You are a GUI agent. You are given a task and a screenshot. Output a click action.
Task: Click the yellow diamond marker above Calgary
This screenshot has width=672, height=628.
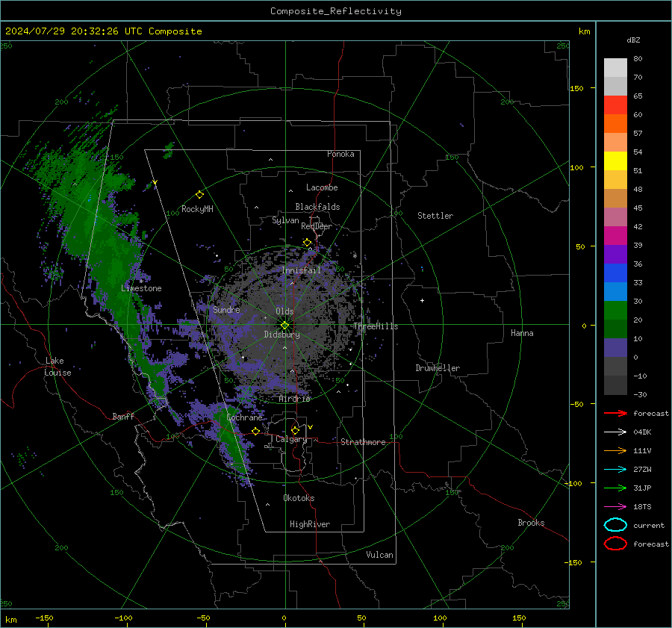point(295,430)
